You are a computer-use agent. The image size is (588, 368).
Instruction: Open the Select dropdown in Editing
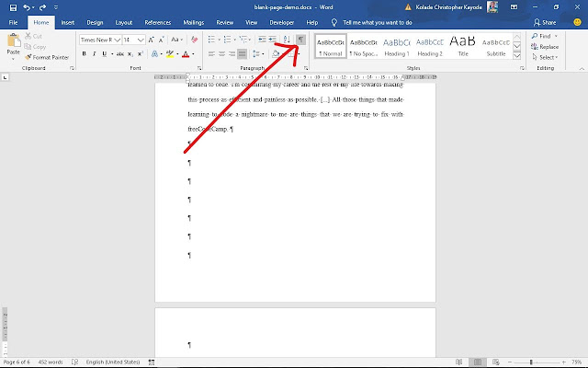pyautogui.click(x=545, y=57)
